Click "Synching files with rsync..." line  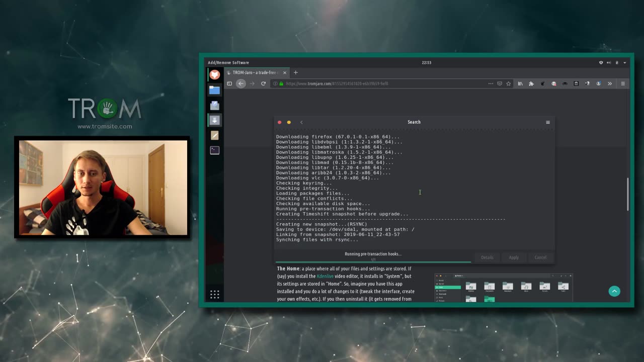[x=317, y=240]
